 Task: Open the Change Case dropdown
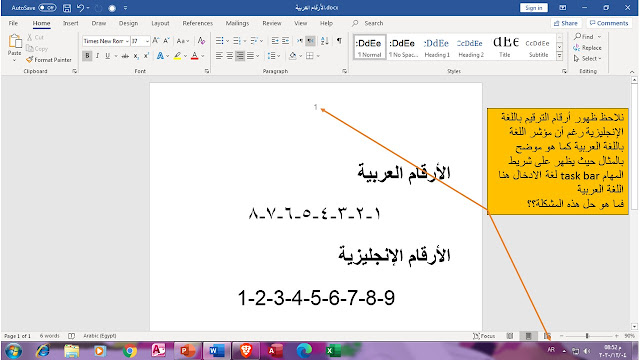182,41
